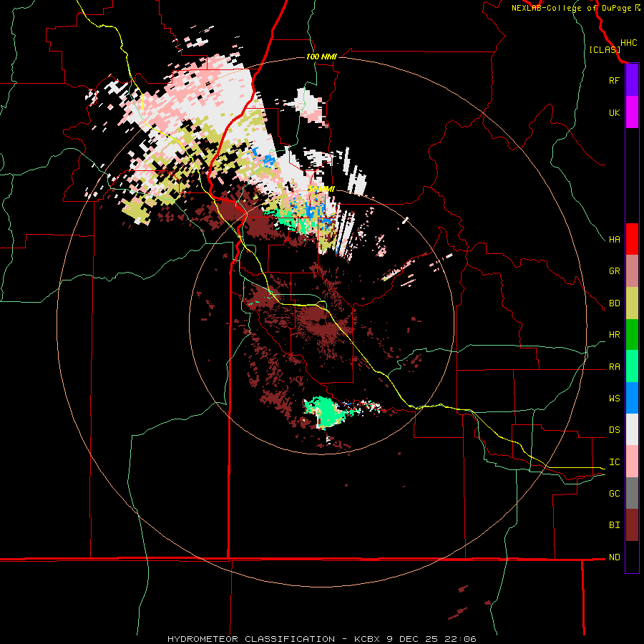This screenshot has width=644, height=644.
Task: Click the WS blue legend color swatch
Action: coord(632,398)
